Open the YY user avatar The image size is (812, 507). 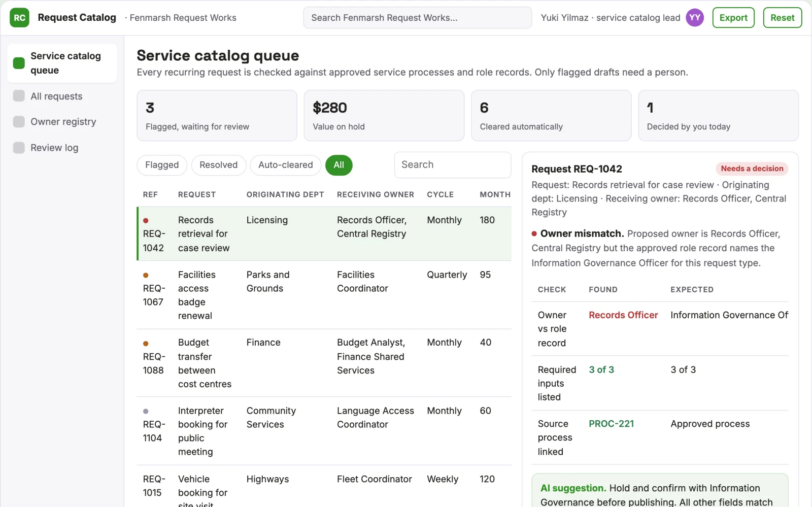coord(695,18)
